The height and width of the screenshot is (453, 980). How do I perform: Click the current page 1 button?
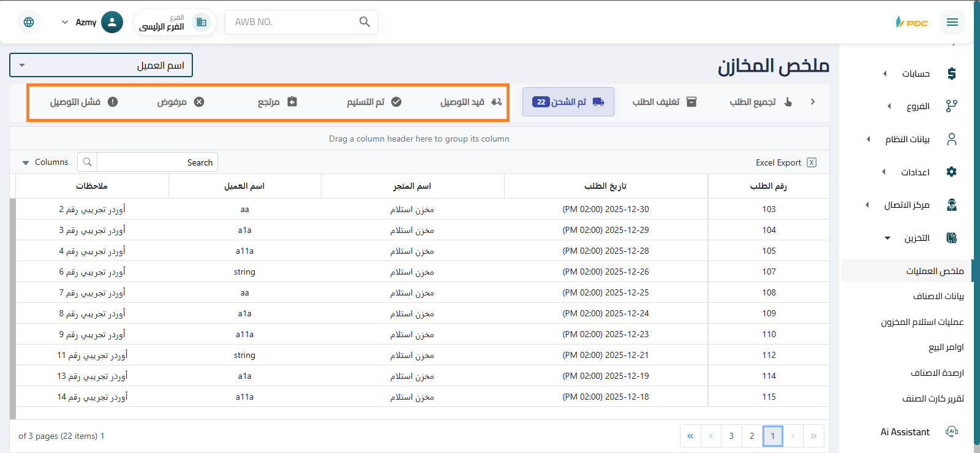click(x=773, y=436)
